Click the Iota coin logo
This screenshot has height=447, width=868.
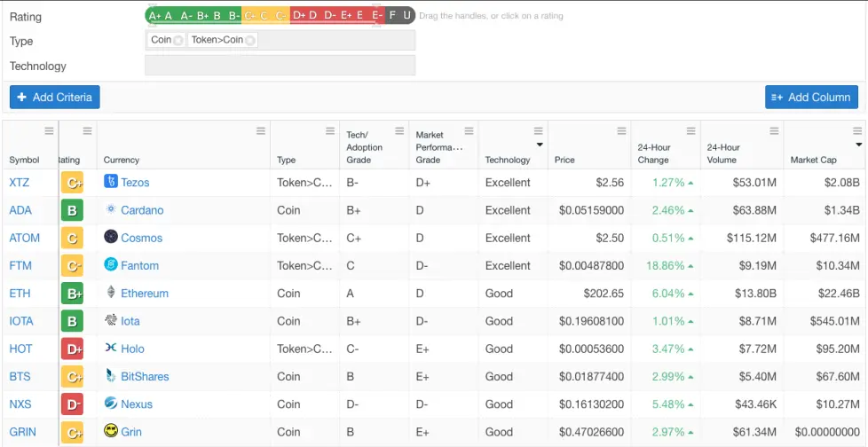click(111, 320)
